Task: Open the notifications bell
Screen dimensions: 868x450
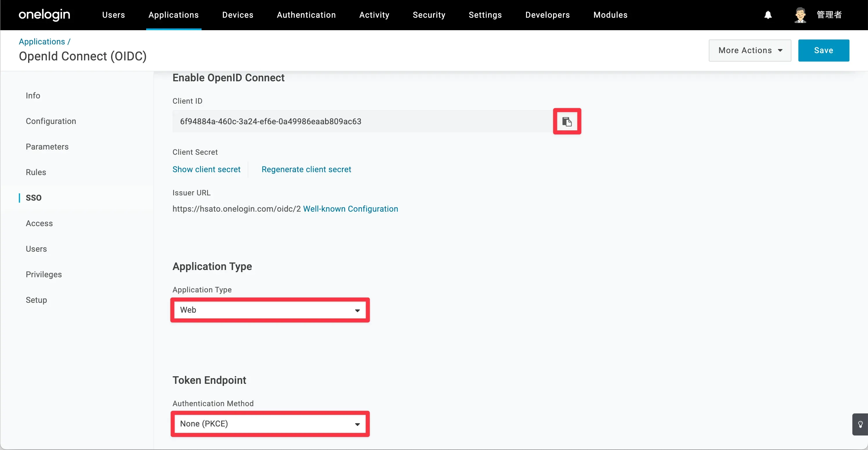Action: tap(768, 15)
